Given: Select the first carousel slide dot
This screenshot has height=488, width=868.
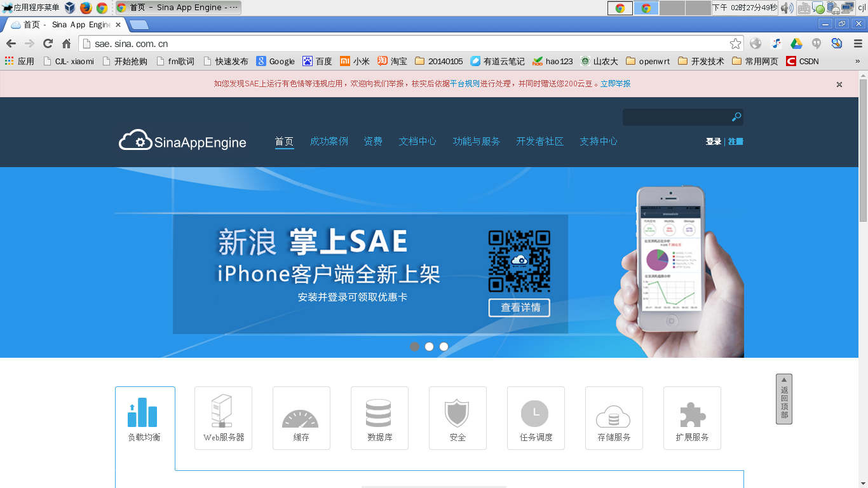Looking at the screenshot, I should point(415,346).
